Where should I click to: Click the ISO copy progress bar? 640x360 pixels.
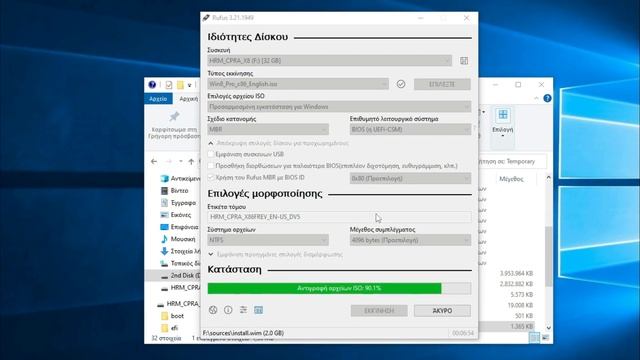tap(339, 288)
